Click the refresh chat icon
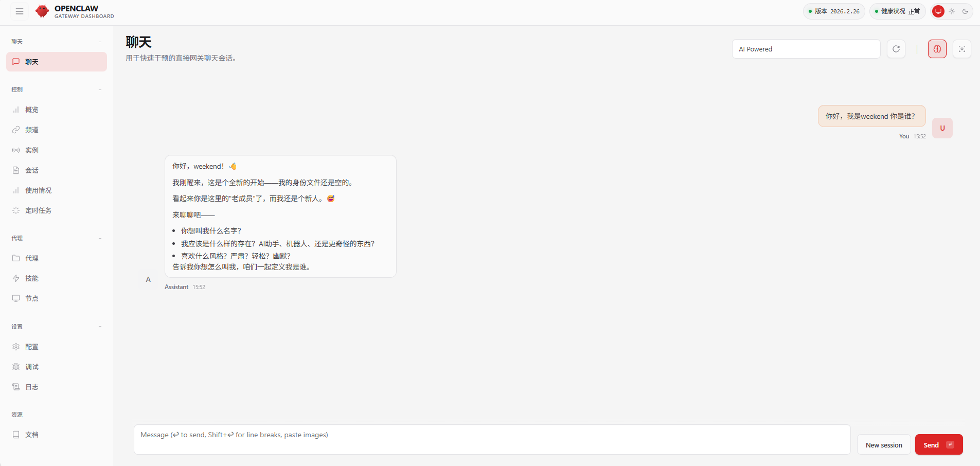The image size is (980, 466). point(896,49)
